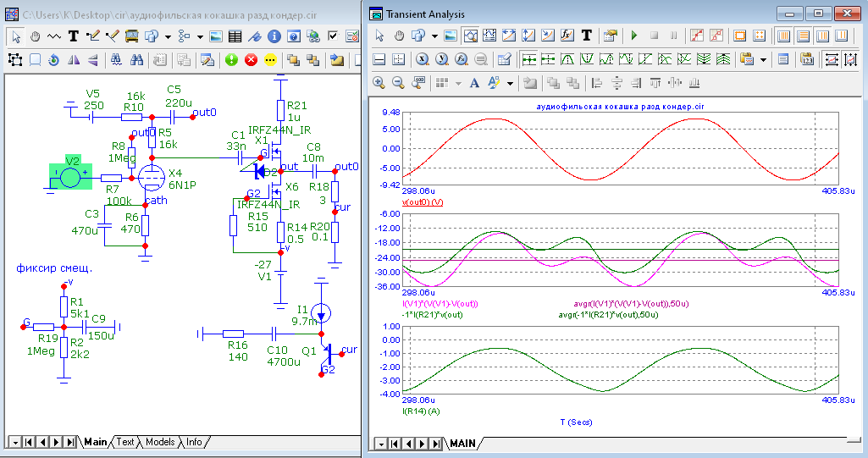Viewport: 868px width, 458px height.
Task: Click the red X icon in schematic toolbar
Action: click(252, 60)
